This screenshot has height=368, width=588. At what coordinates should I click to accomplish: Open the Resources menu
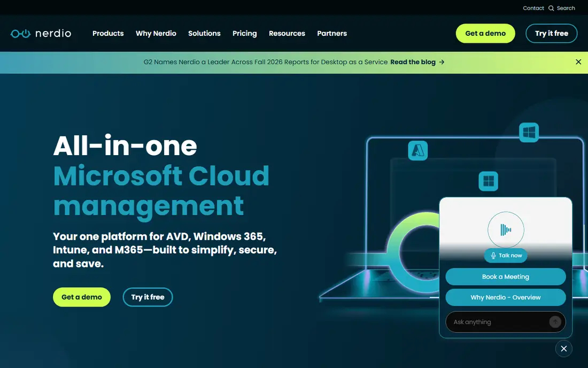pos(287,33)
